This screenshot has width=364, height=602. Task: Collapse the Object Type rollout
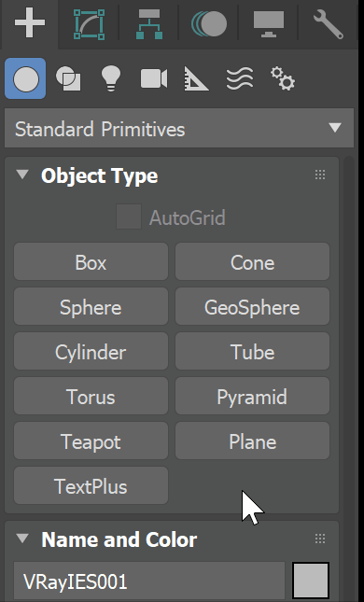(x=22, y=175)
